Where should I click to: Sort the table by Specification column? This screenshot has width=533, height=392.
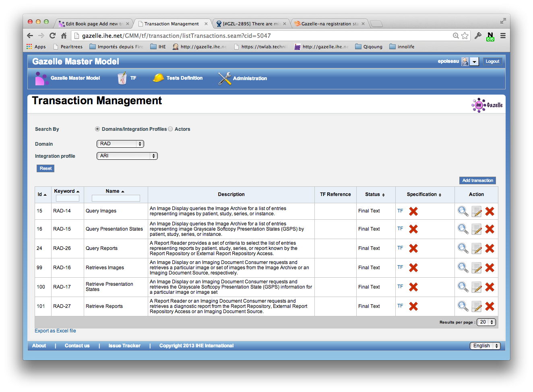click(x=424, y=194)
